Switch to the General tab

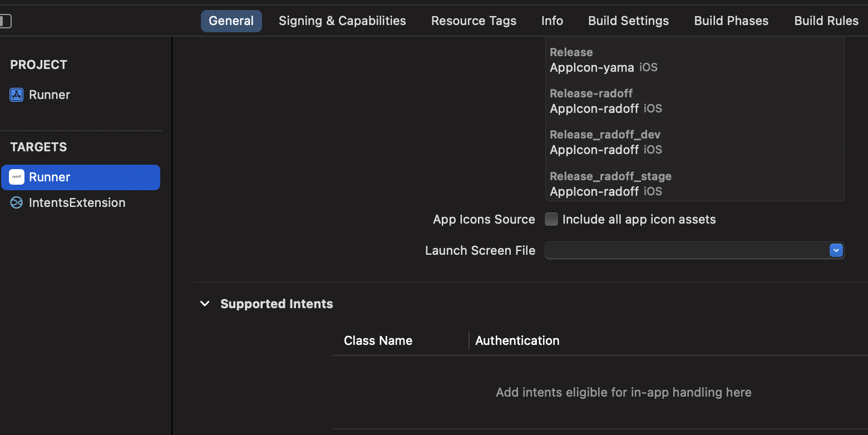tap(231, 21)
